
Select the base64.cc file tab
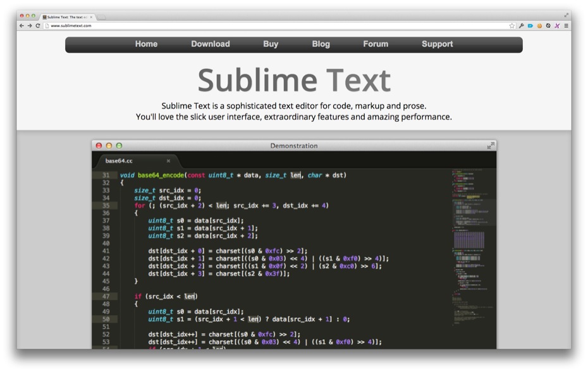(137, 160)
